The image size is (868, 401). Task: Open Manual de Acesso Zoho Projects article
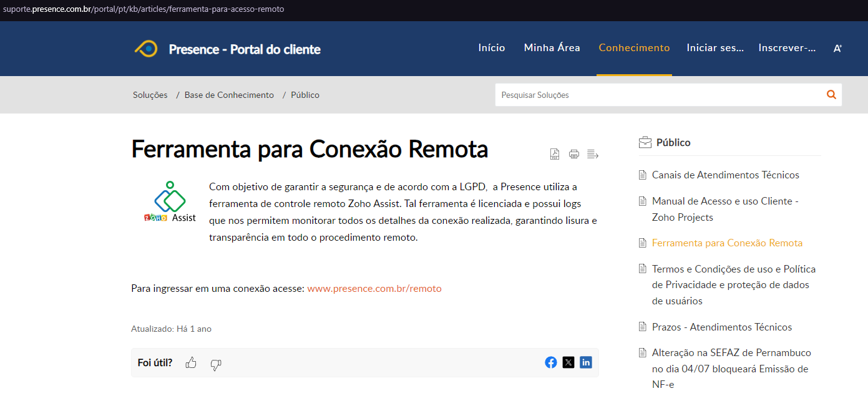pyautogui.click(x=726, y=210)
